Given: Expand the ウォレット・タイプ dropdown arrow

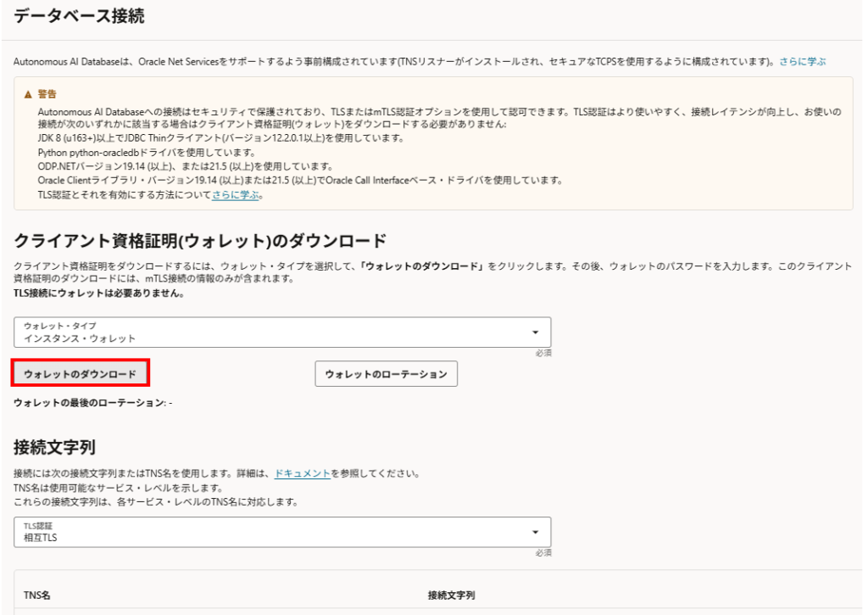Looking at the screenshot, I should pyautogui.click(x=535, y=332).
